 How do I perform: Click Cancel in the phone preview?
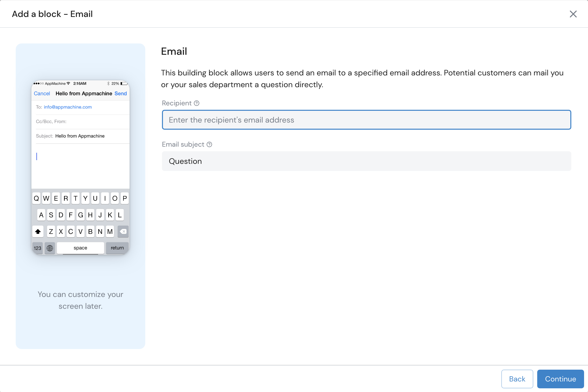coord(42,94)
